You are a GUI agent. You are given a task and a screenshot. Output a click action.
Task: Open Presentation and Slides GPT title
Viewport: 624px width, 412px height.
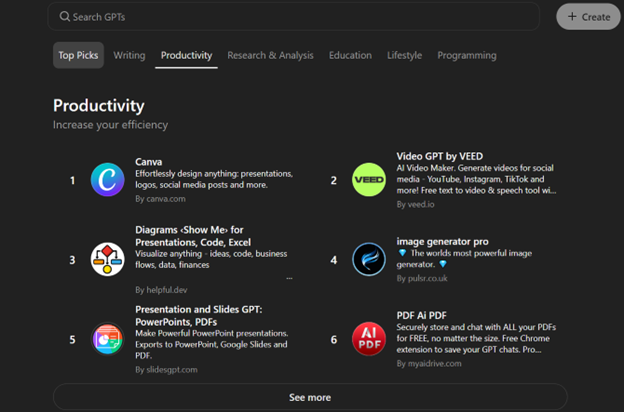[199, 316]
